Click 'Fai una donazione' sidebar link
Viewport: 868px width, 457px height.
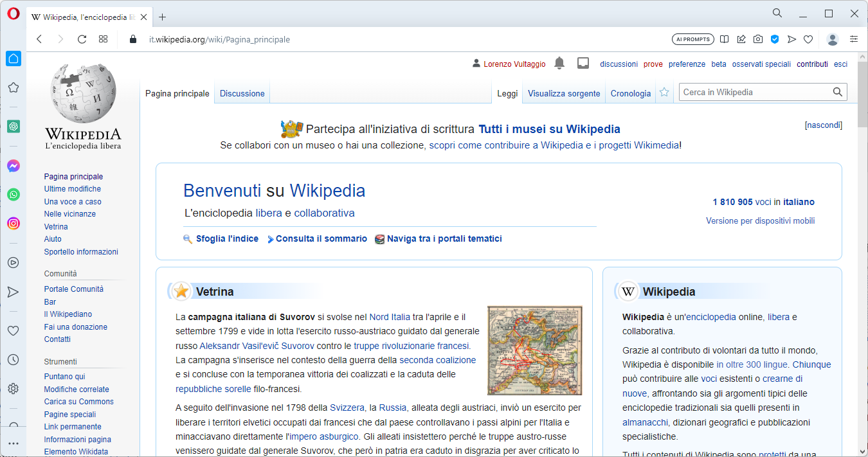[x=76, y=327]
